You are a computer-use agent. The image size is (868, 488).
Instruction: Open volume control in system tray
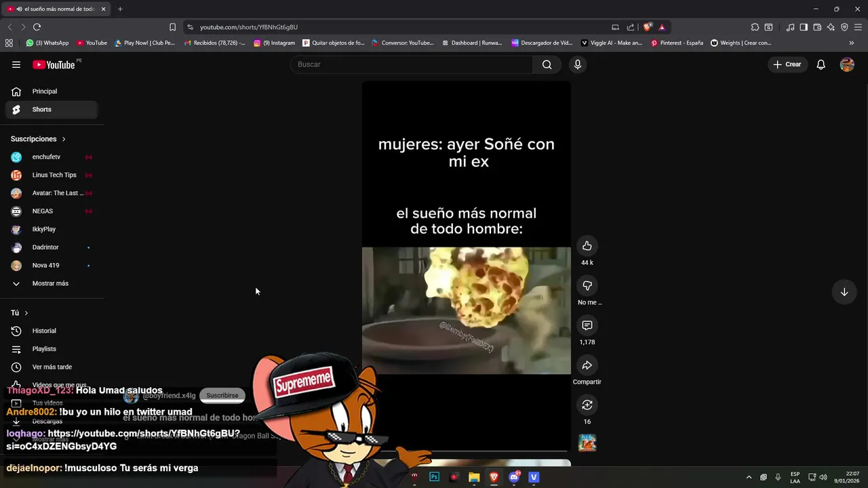point(823,477)
